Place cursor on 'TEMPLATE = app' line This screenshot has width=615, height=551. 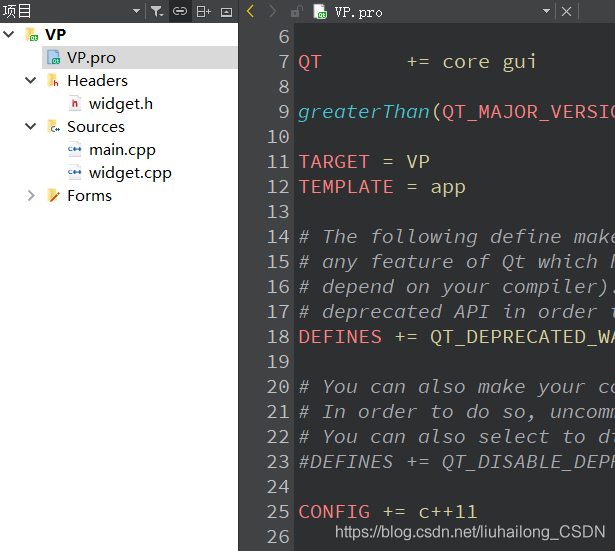point(382,187)
